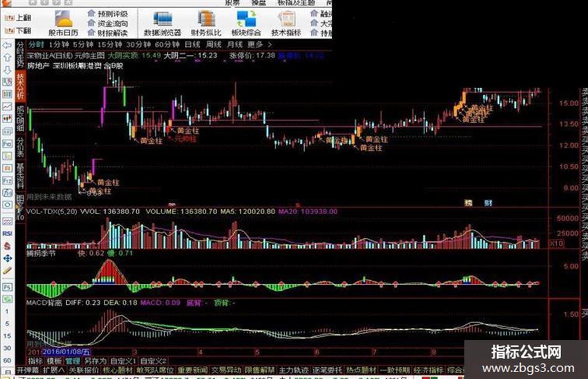
Task: Select the 60分钟 period tab
Action: coord(167,45)
